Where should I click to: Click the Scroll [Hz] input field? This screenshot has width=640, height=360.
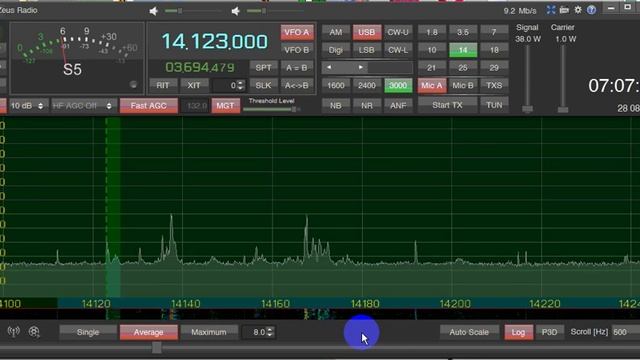625,332
